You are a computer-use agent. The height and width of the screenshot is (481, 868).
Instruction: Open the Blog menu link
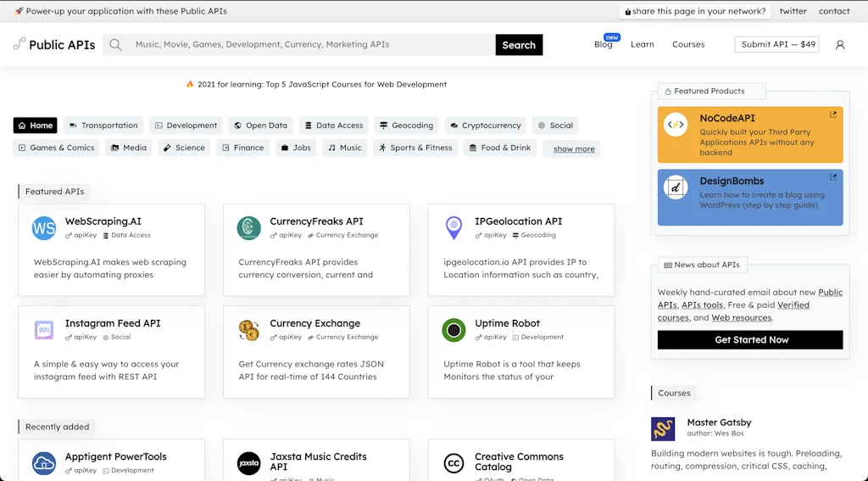[604, 44]
